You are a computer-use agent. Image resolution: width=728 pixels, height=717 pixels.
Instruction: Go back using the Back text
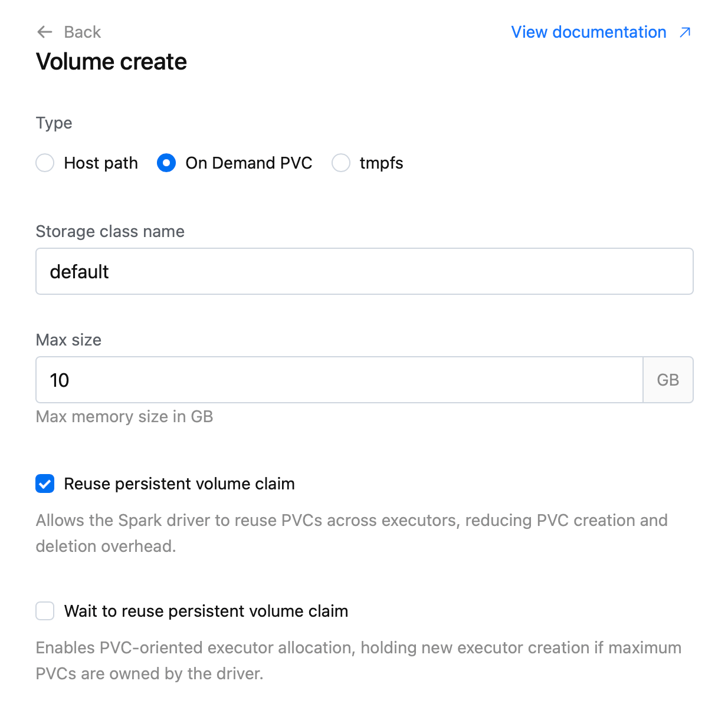pyautogui.click(x=83, y=32)
